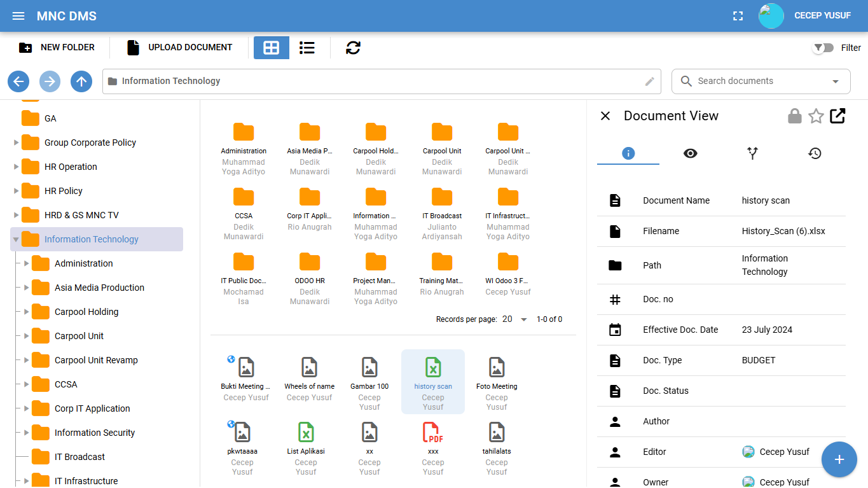Switch to grid view layout
This screenshot has width=868, height=488.
272,48
